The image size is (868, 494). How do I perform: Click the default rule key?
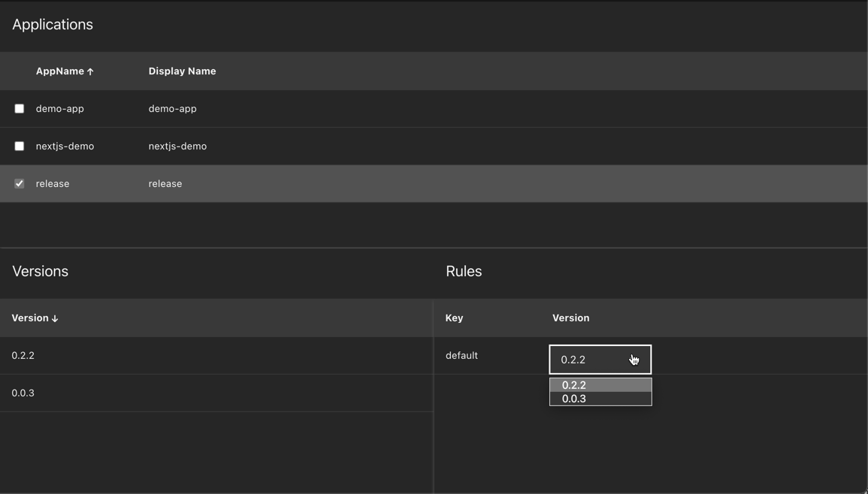pyautogui.click(x=461, y=355)
